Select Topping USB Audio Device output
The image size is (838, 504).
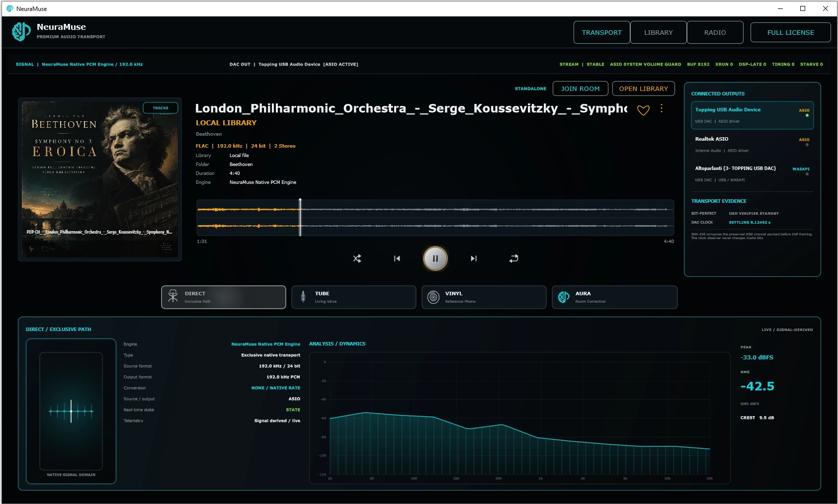point(753,115)
